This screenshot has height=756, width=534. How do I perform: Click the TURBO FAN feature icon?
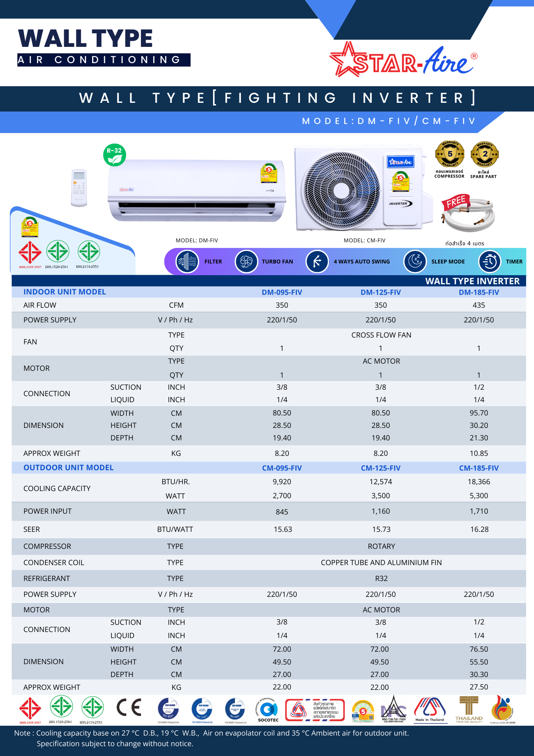246,261
